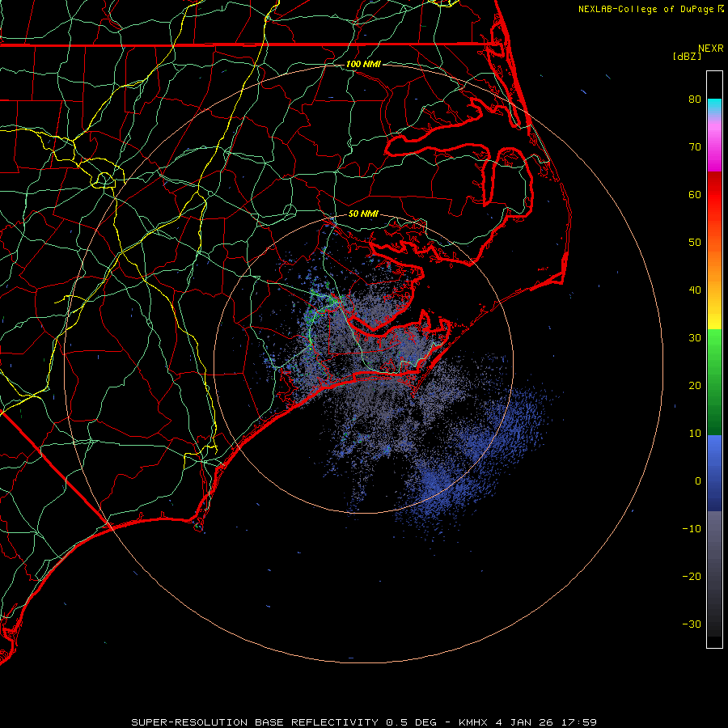Click the 50 dBZ scale value
This screenshot has height=728, width=728.
pos(695,243)
